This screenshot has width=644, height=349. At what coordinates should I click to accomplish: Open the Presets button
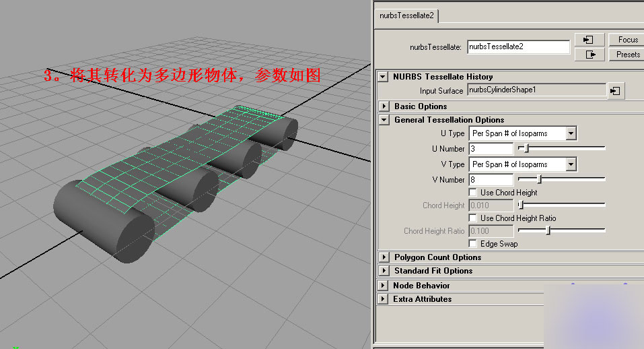coord(628,55)
